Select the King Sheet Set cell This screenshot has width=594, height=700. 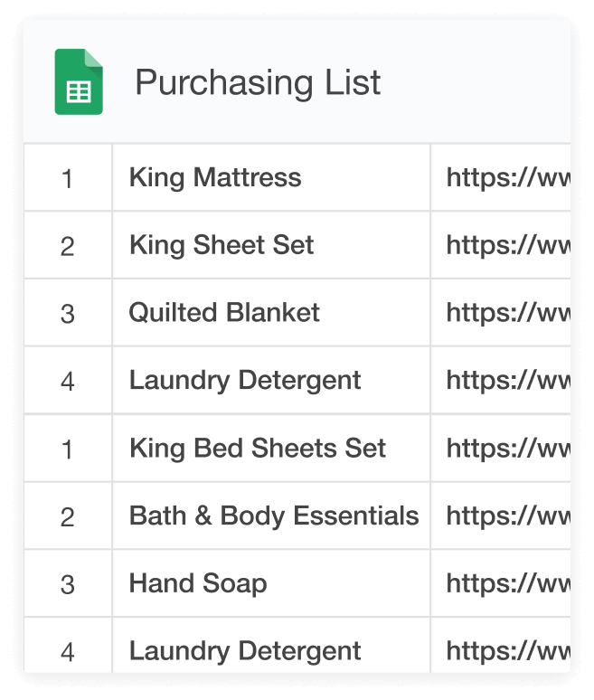click(x=222, y=245)
